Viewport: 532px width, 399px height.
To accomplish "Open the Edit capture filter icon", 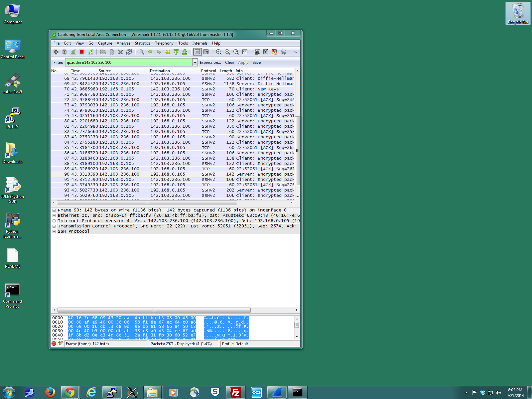I will (x=257, y=52).
